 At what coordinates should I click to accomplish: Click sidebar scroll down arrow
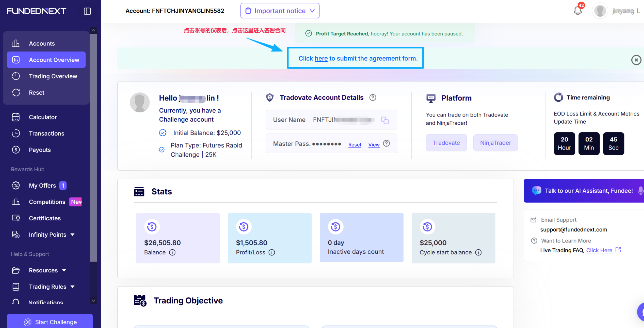(93, 301)
